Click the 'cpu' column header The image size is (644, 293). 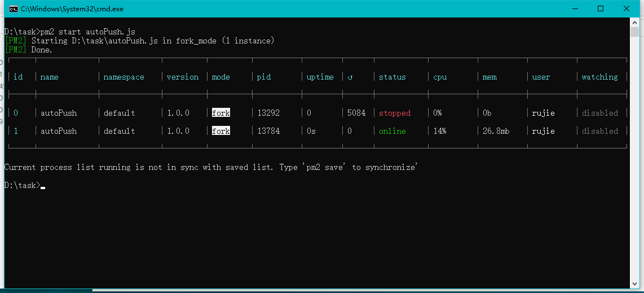[440, 77]
